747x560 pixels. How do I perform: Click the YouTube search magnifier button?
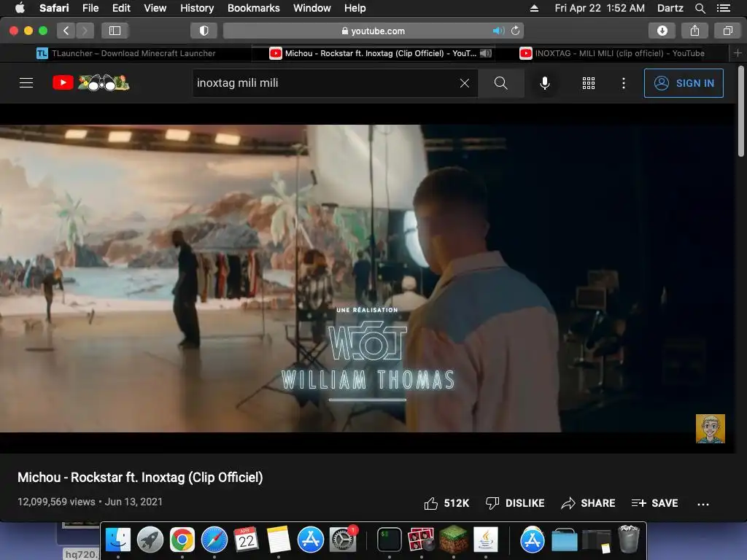(x=500, y=83)
